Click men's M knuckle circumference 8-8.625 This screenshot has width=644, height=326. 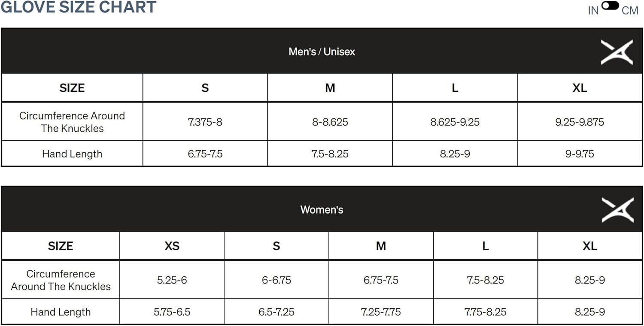pyautogui.click(x=330, y=122)
